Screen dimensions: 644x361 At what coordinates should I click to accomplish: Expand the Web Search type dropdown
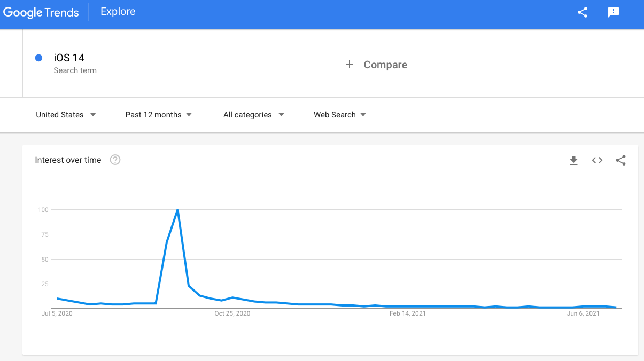pyautogui.click(x=339, y=115)
